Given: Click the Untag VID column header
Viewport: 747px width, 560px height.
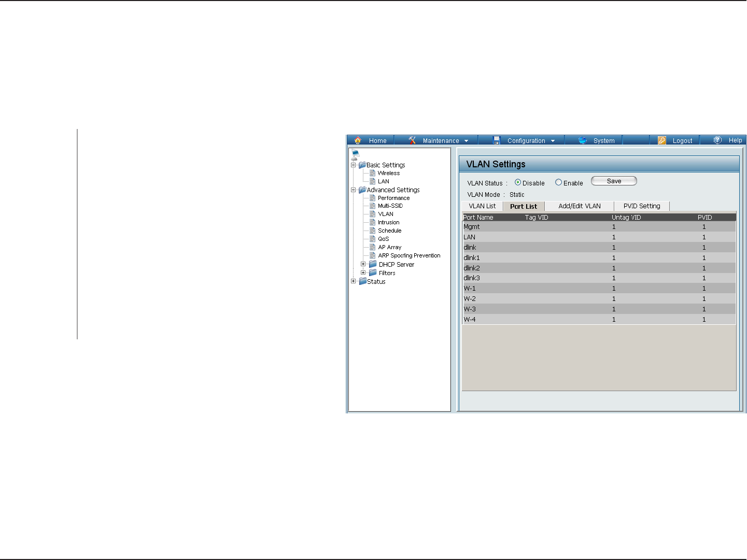Looking at the screenshot, I should coord(626,218).
